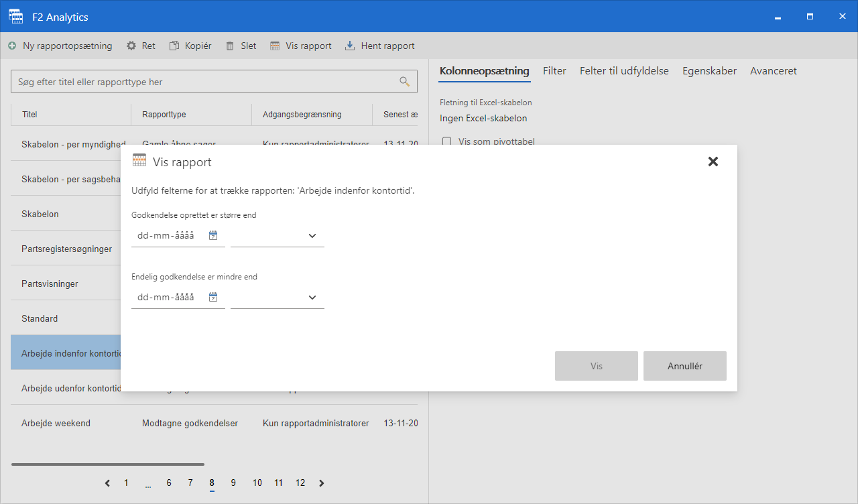Click the Ny rapportopsætning plus icon

click(12, 46)
